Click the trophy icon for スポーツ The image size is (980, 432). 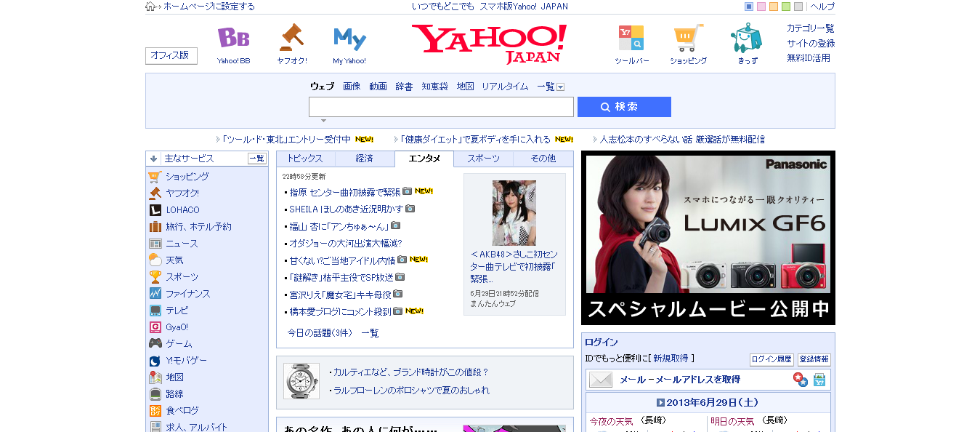tap(155, 276)
